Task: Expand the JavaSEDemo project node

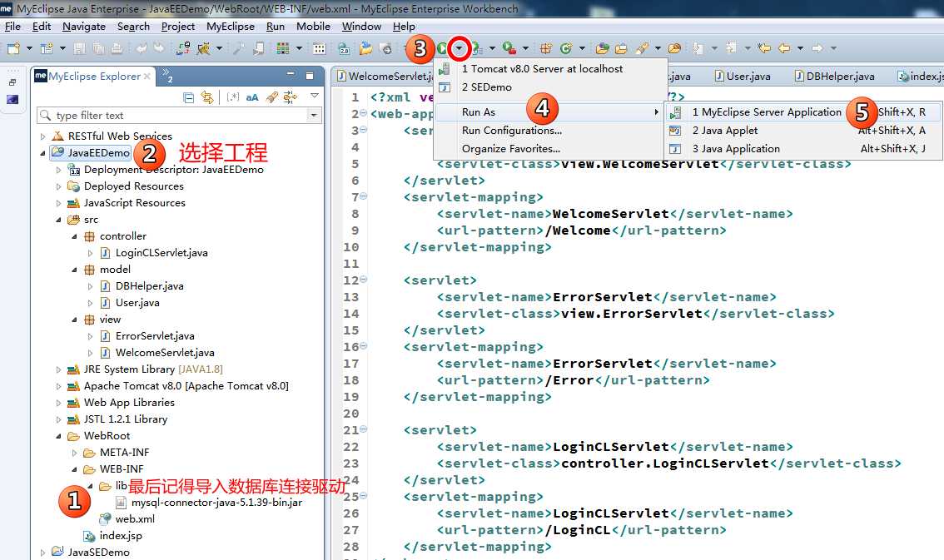Action: (42, 553)
